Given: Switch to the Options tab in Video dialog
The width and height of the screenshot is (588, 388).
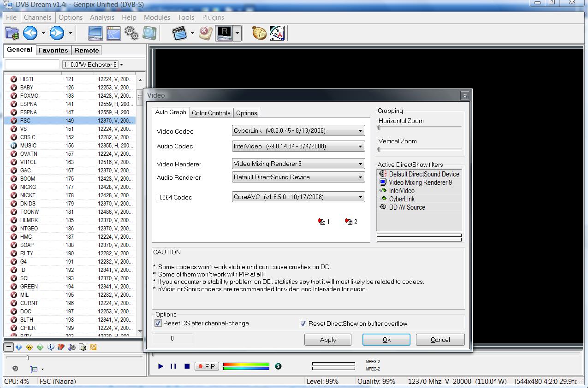Looking at the screenshot, I should (247, 113).
